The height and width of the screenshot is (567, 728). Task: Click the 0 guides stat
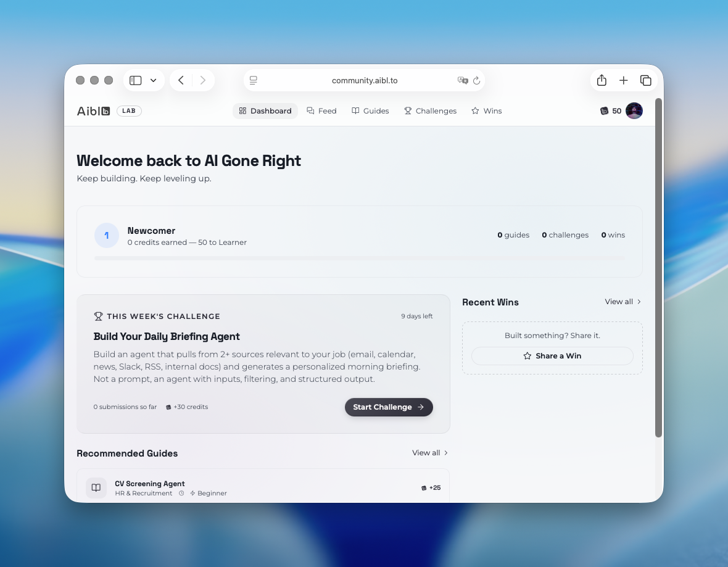(513, 235)
